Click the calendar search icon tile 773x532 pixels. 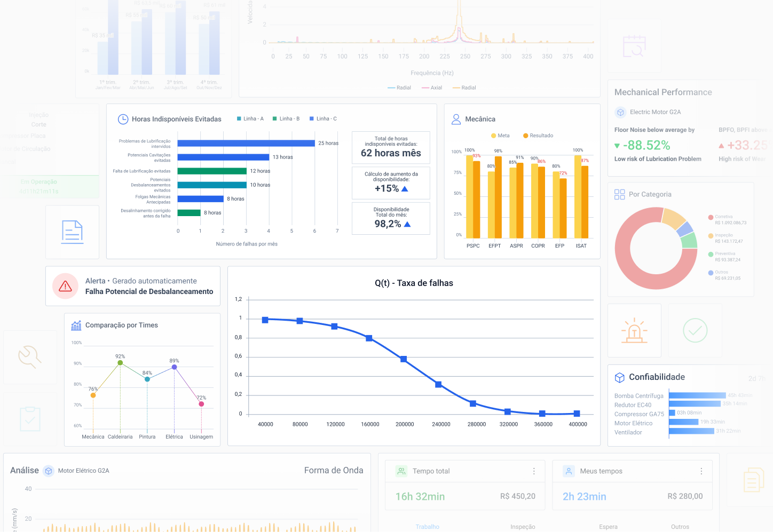[634, 46]
